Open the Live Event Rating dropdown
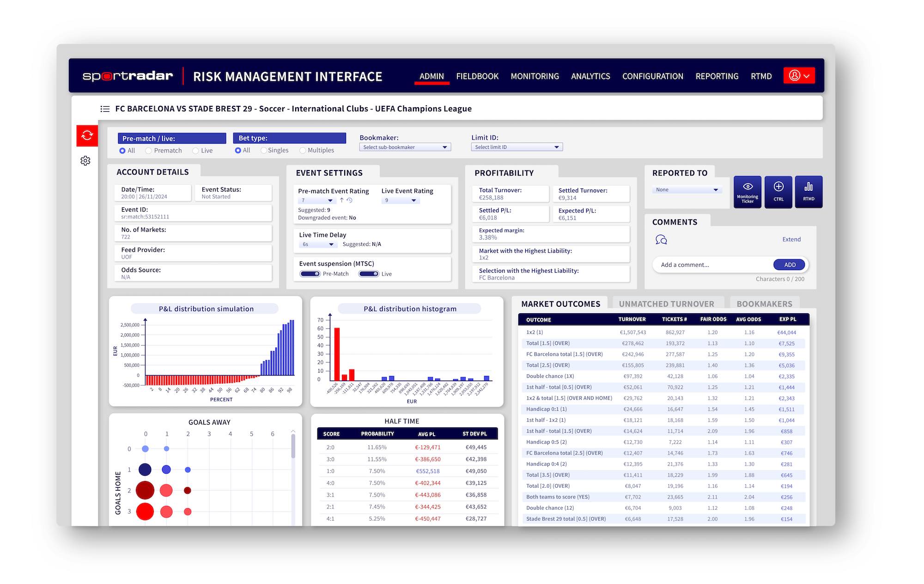 click(x=400, y=201)
